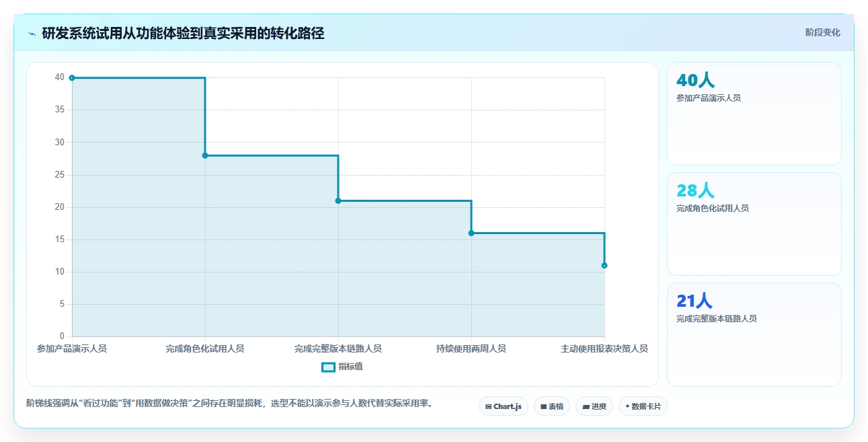Click the 指标值 legend label

(x=350, y=367)
